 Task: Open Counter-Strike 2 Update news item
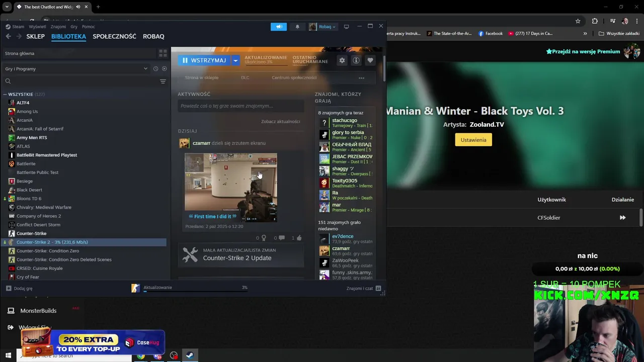(240, 254)
